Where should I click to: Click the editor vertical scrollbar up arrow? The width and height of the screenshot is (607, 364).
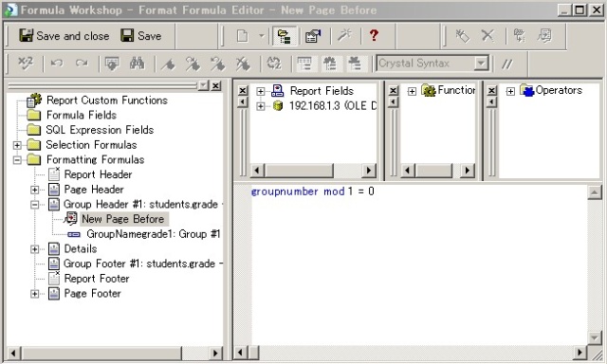coord(595,192)
